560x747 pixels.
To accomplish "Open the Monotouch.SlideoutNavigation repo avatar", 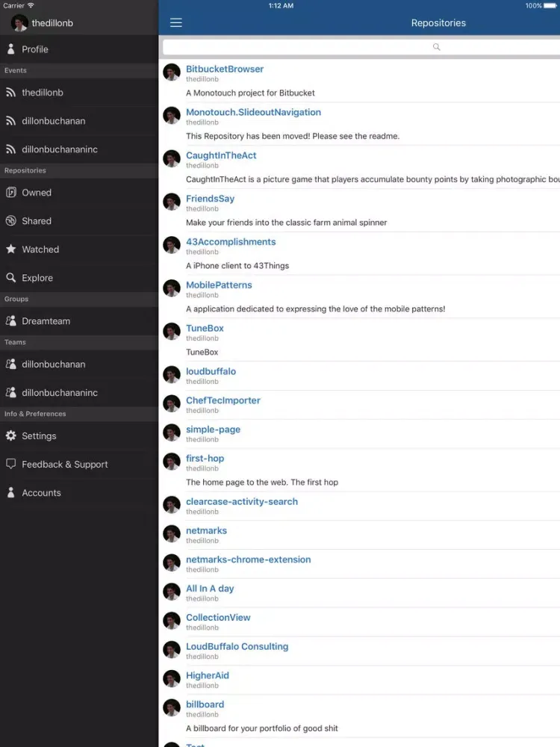I will tap(171, 115).
